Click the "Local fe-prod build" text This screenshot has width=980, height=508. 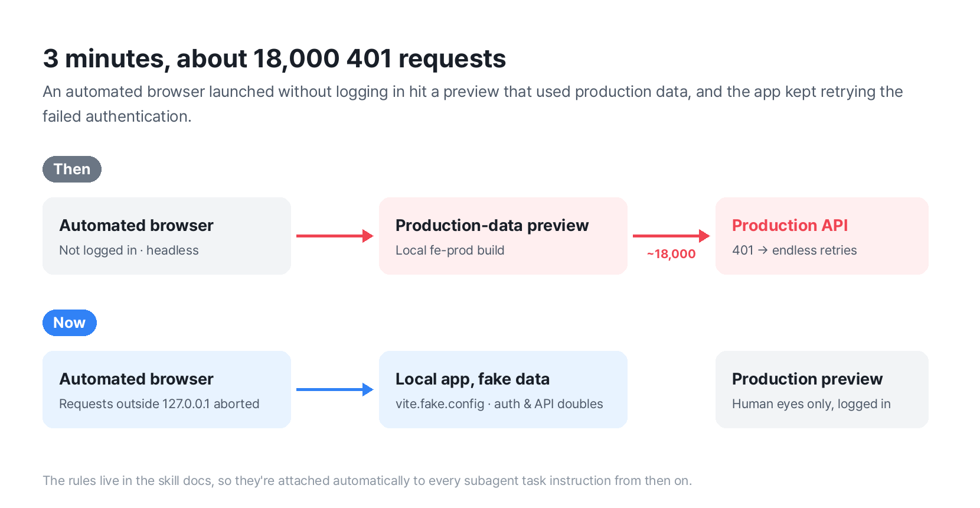click(450, 250)
